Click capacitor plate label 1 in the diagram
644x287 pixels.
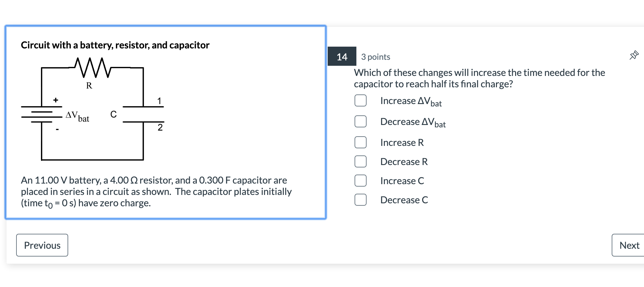[159, 101]
